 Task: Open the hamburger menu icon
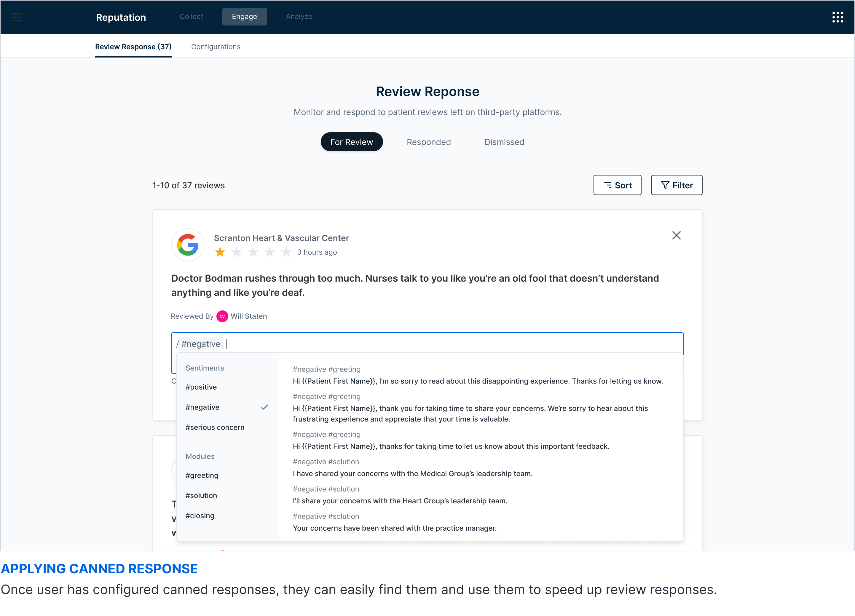tap(17, 17)
